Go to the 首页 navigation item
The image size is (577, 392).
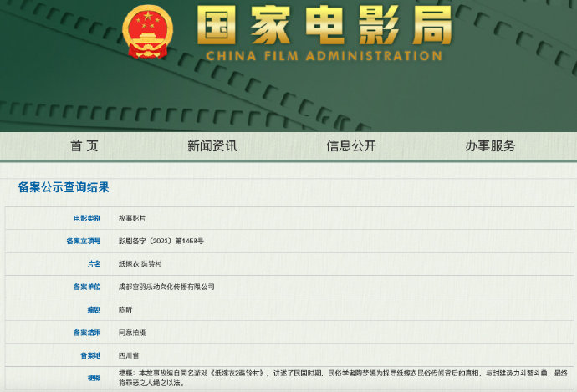point(84,146)
